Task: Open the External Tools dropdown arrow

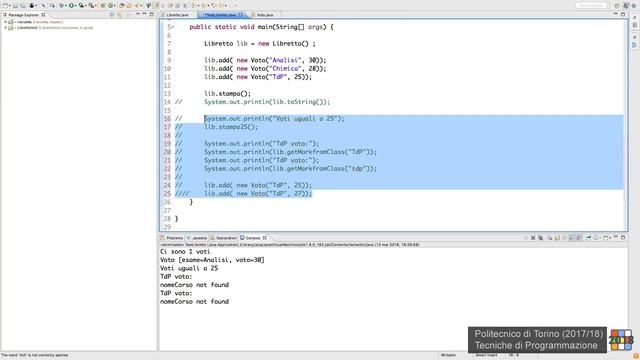Action: click(96, 5)
